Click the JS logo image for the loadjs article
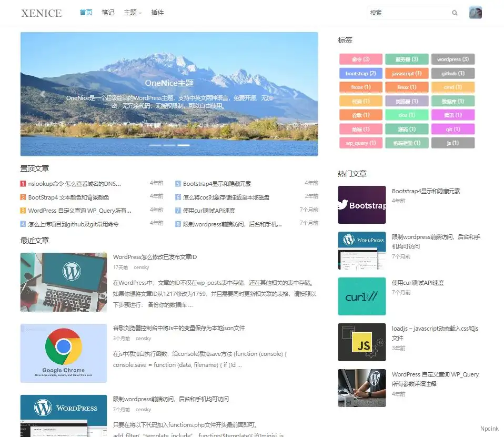Viewport: 504px width, 437px height. 361,342
